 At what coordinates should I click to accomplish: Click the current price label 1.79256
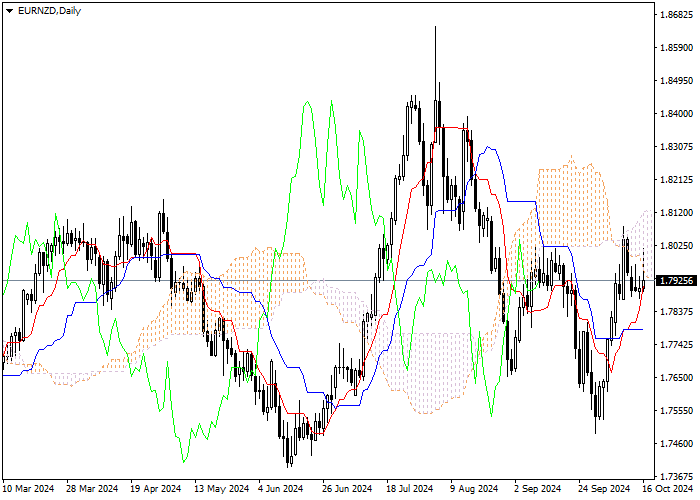676,281
